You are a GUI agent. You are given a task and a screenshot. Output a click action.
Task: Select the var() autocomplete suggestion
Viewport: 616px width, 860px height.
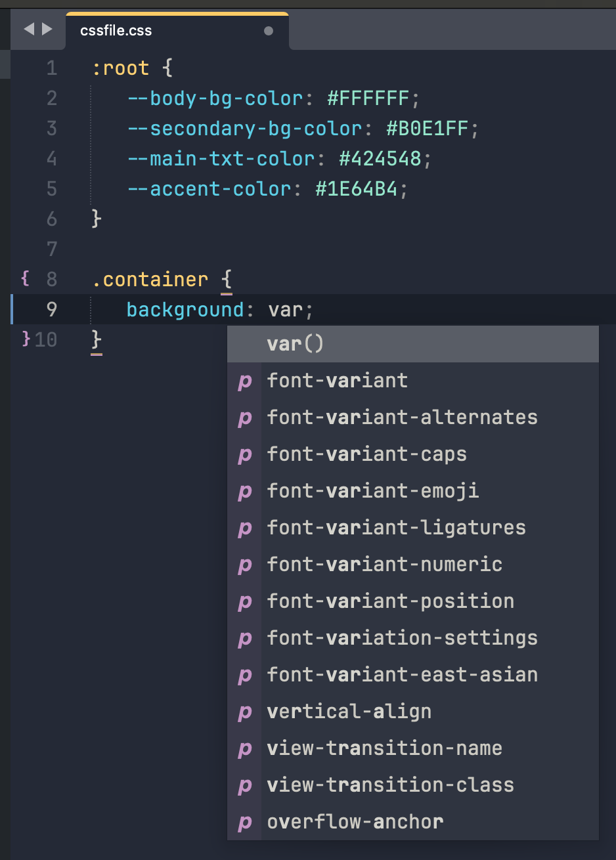coord(413,344)
